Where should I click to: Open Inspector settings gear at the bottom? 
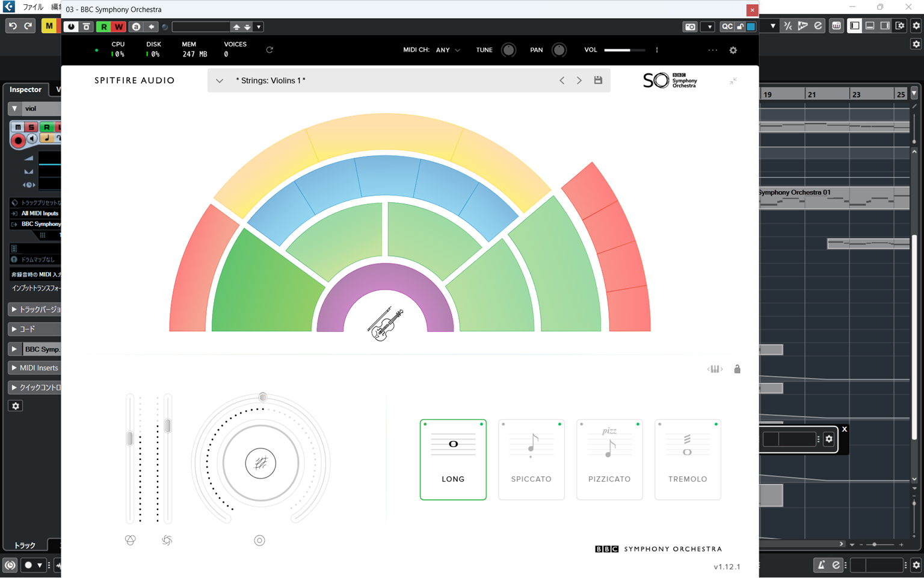tap(16, 406)
